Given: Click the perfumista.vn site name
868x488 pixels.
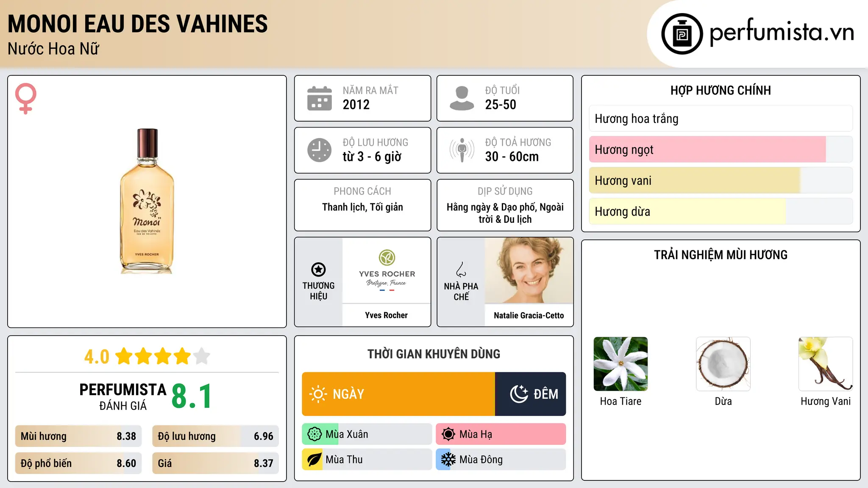Looking at the screenshot, I should (x=782, y=32).
